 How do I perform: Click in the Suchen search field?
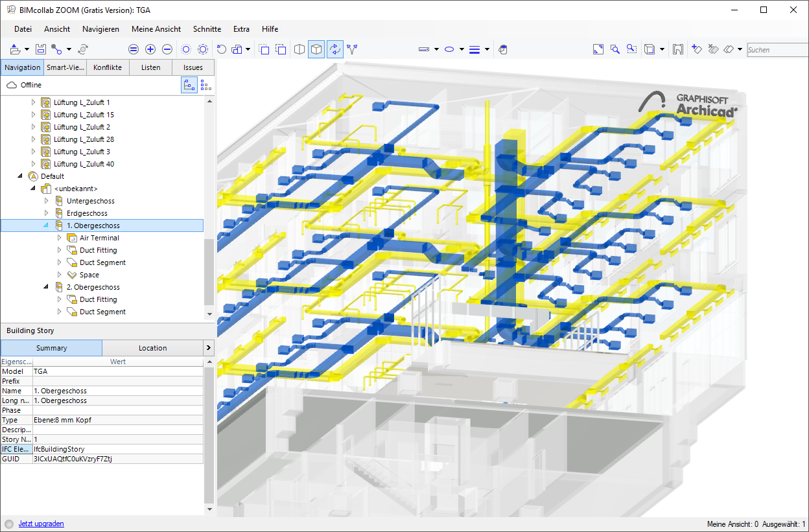pos(777,50)
